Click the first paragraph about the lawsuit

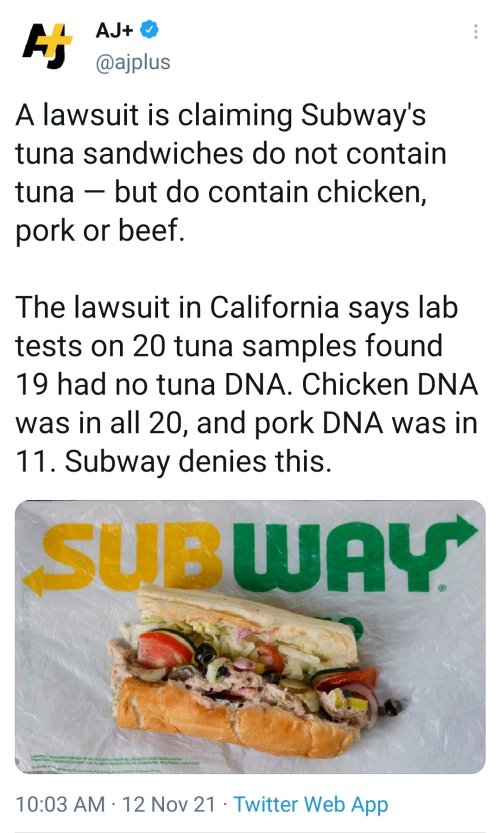tap(231, 173)
